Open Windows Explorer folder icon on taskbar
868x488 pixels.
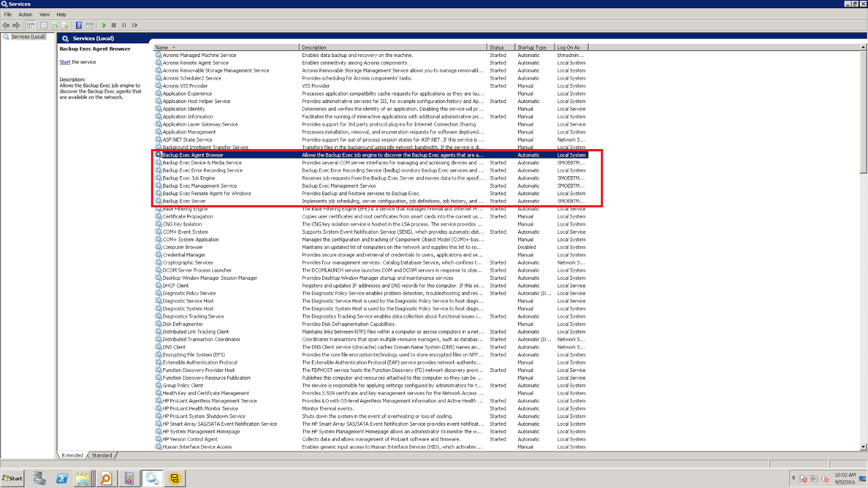click(x=83, y=478)
